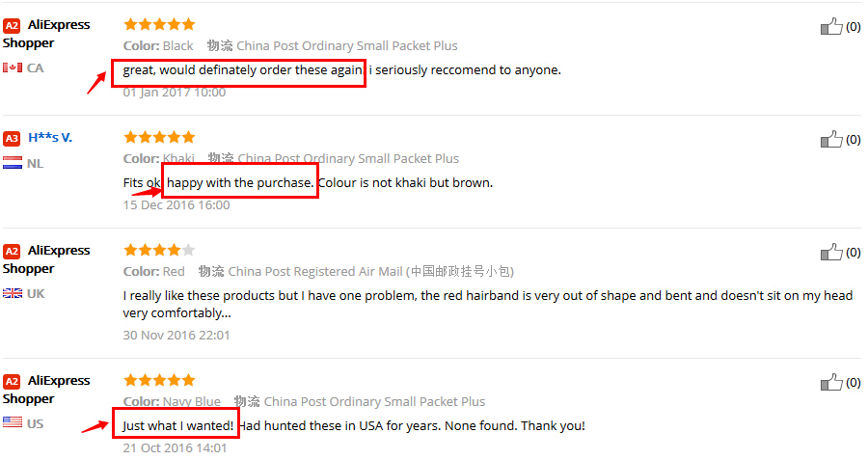Click the '01 Jan 2017 10:00' review date
Screen dimensions: 868x460
175,93
